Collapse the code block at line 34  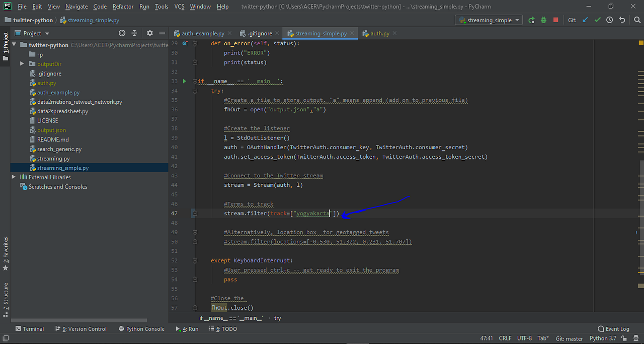tap(194, 90)
